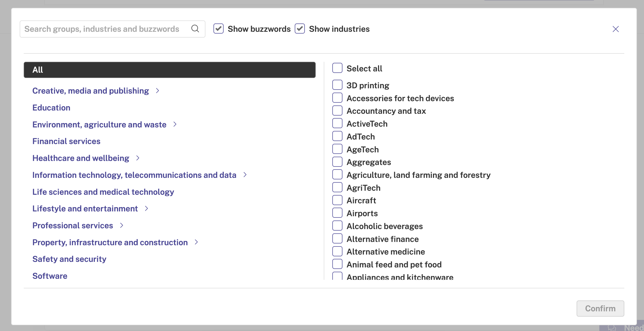Select Financial services menu item

pos(66,141)
